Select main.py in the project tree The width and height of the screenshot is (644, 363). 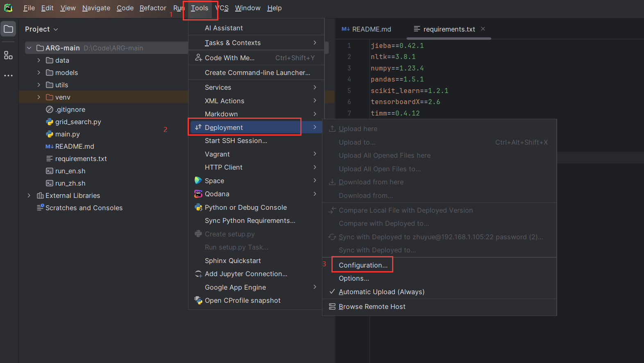click(67, 134)
